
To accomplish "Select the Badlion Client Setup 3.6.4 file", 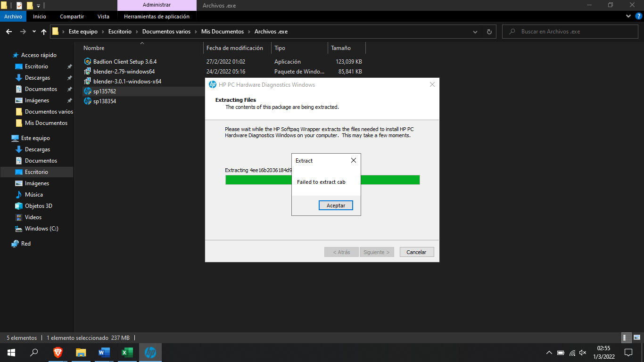I will [x=124, y=62].
